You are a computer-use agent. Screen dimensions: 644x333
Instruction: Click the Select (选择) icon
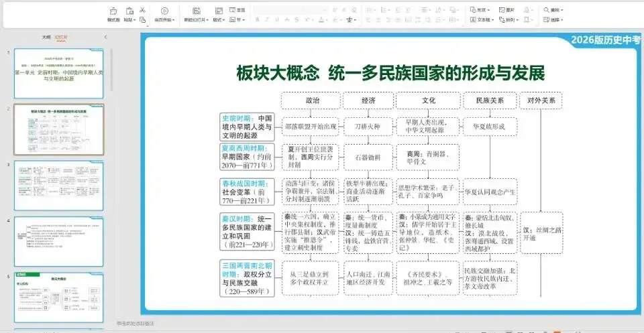click(x=546, y=19)
